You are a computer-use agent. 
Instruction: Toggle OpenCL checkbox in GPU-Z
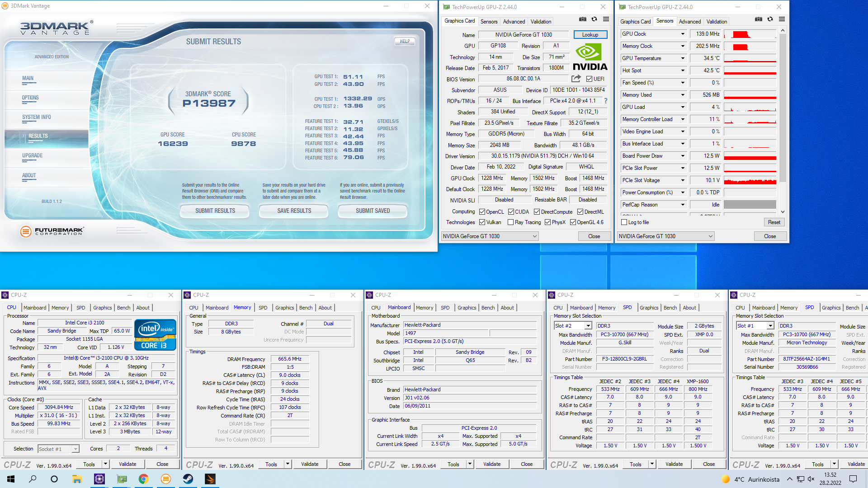pos(482,212)
